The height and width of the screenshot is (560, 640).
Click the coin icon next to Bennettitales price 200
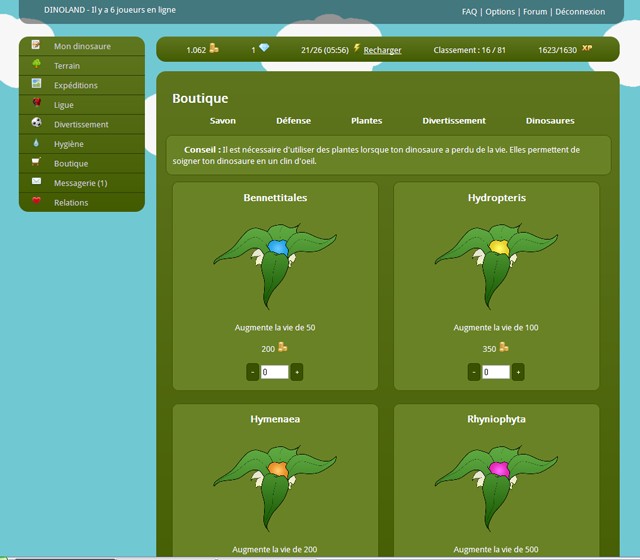pos(282,347)
